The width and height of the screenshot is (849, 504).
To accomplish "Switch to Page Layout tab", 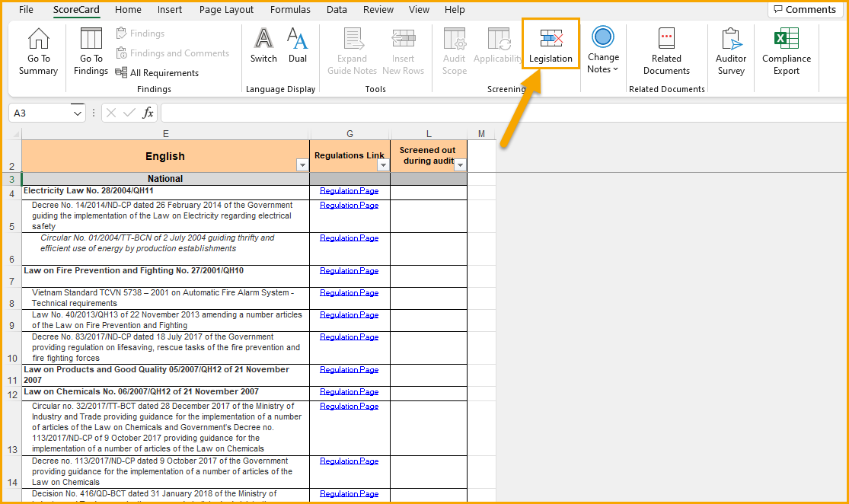I will [226, 9].
